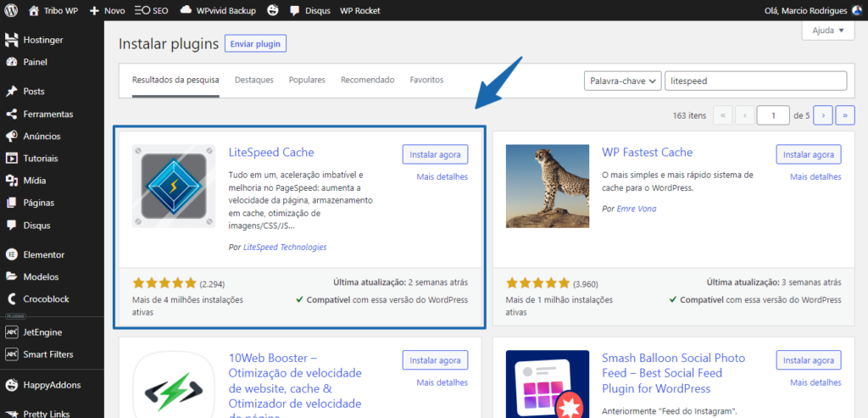868x418 pixels.
Task: Click the current page number field
Action: pyautogui.click(x=773, y=115)
